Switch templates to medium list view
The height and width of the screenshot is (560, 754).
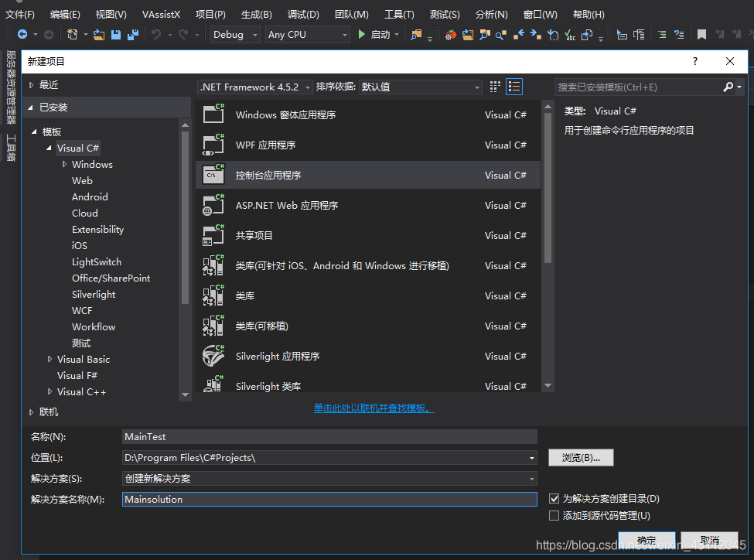point(514,87)
